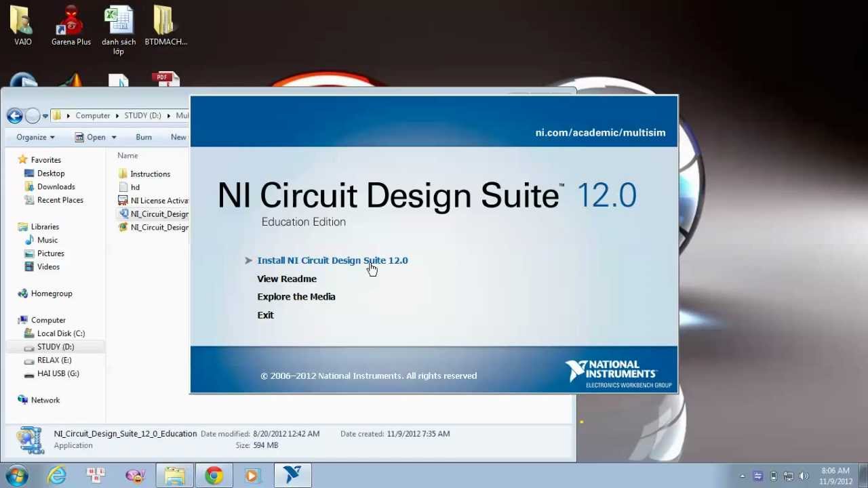Choose View Readme in the installer
Screen dimensions: 868x488
point(287,279)
